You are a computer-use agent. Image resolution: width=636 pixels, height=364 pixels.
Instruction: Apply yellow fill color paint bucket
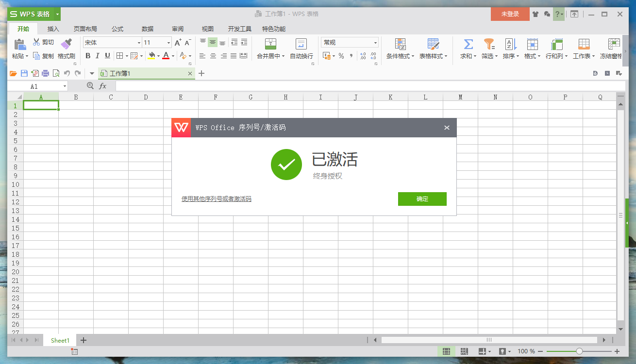(x=152, y=56)
